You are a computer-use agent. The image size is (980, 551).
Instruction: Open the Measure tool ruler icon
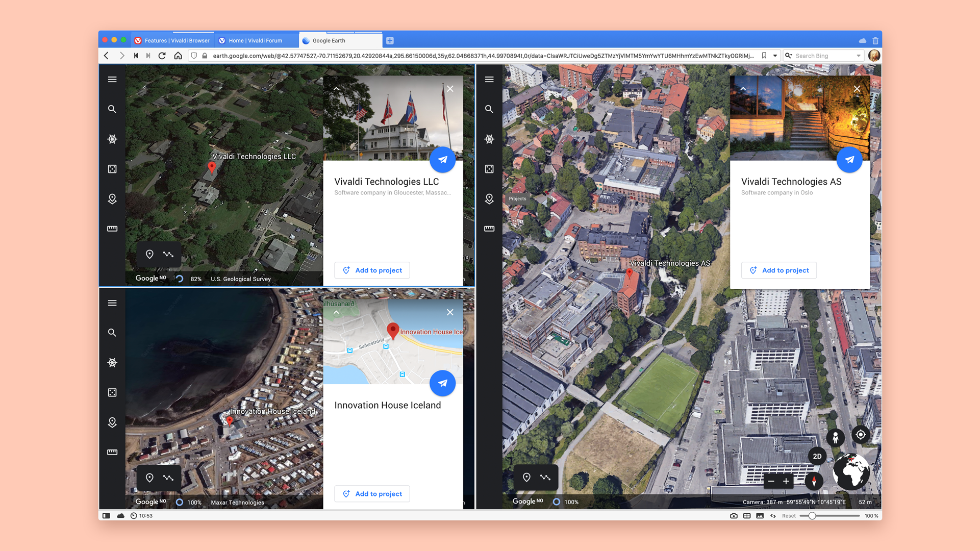point(112,229)
